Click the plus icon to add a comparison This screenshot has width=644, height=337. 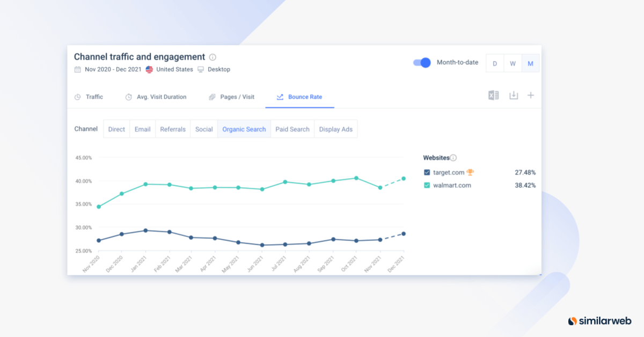click(531, 94)
